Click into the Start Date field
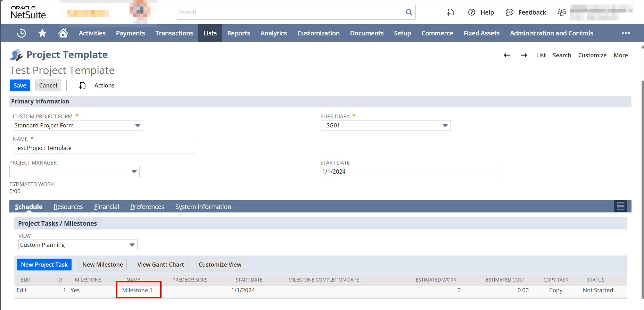The image size is (644, 310). pyautogui.click(x=411, y=171)
